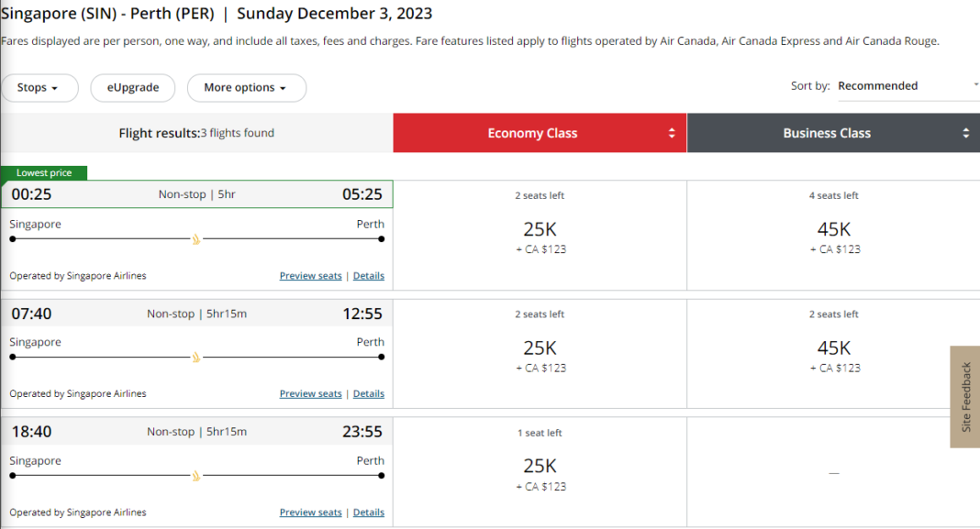Open the Site Feedback side tab
Viewport: 980px width, 529px height.
coord(965,397)
